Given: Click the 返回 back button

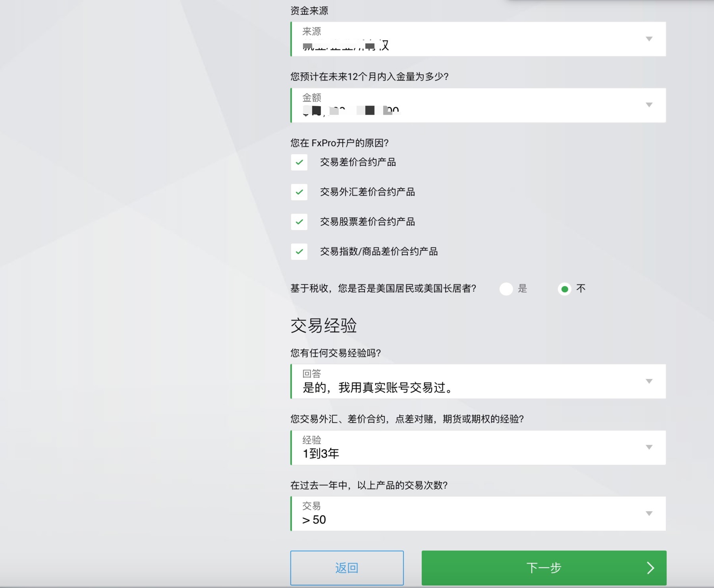Looking at the screenshot, I should [x=347, y=568].
